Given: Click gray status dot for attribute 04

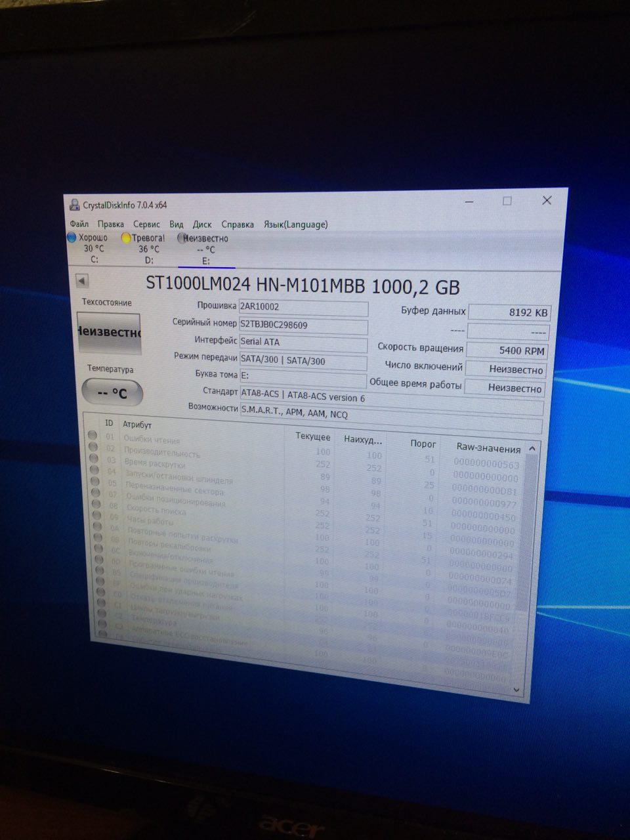Looking at the screenshot, I should pos(94,469).
